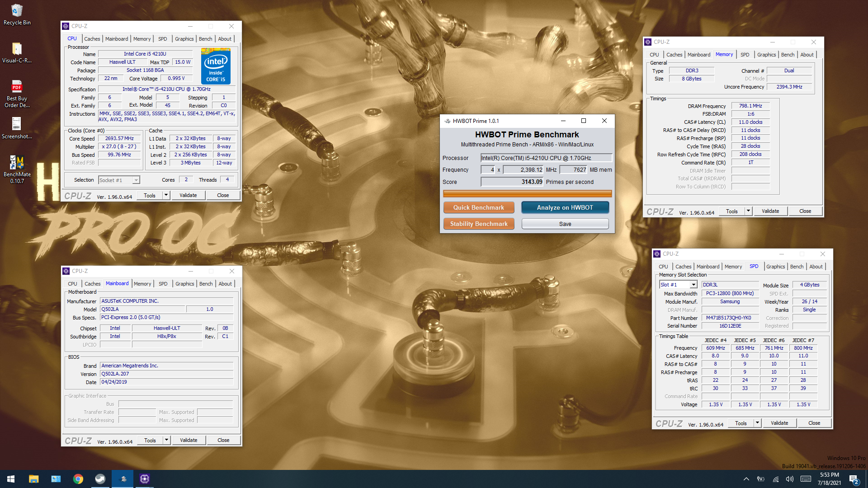Click Close button in the SPD window

(814, 423)
